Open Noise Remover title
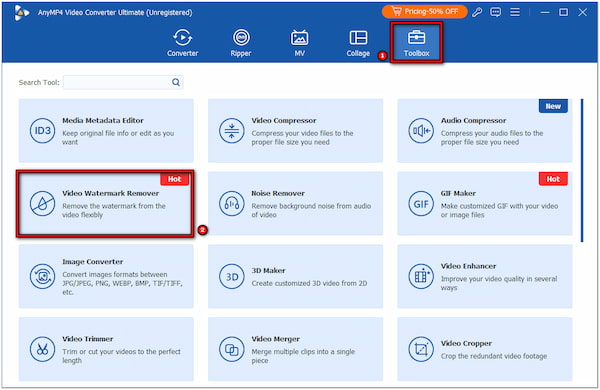Viewport: 600px width, 390px height. click(x=278, y=193)
